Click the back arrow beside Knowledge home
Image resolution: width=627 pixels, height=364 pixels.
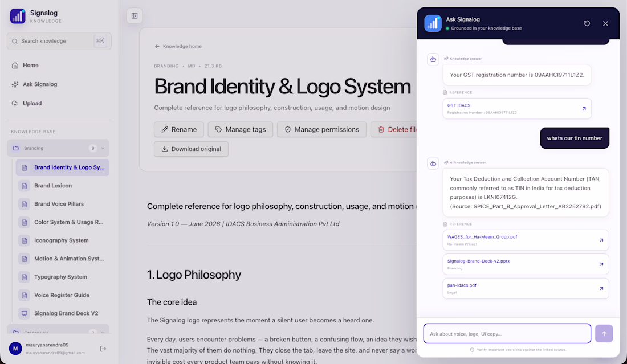[157, 46]
